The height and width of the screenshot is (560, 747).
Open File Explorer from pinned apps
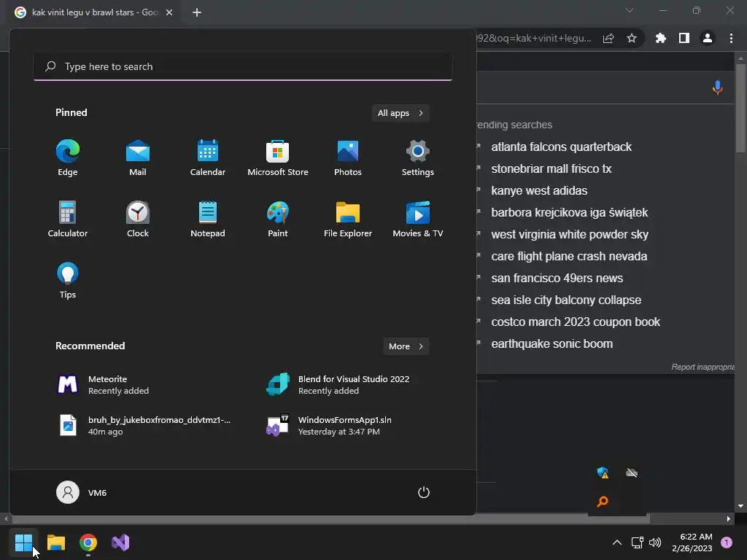pyautogui.click(x=348, y=219)
